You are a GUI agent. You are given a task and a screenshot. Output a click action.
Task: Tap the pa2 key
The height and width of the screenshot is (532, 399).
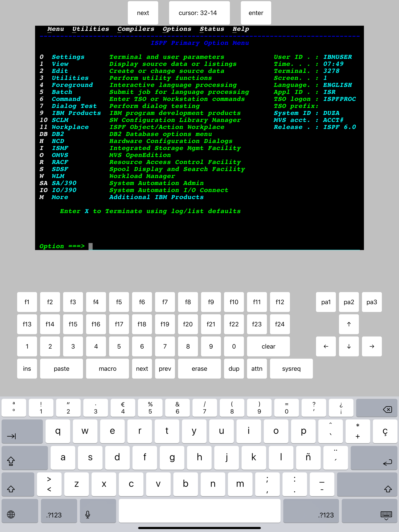coord(349,302)
